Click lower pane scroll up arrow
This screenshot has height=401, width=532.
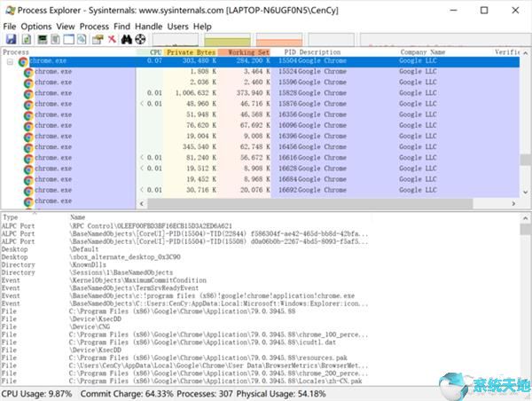(525, 218)
